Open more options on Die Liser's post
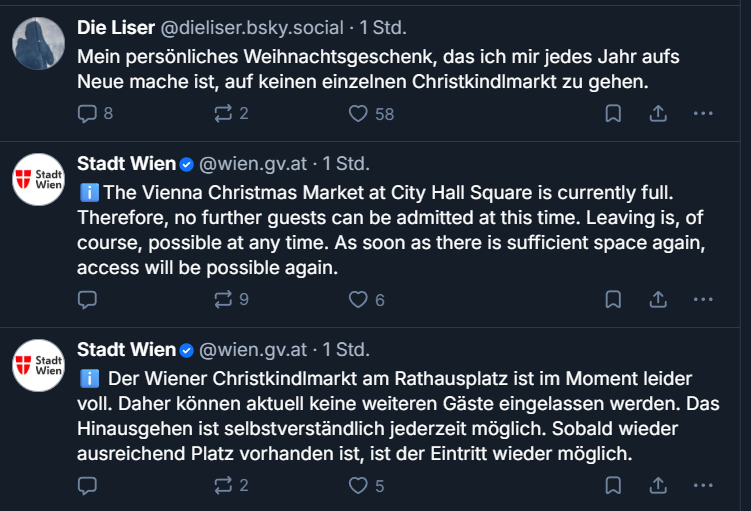751x511 pixels. [x=703, y=114]
